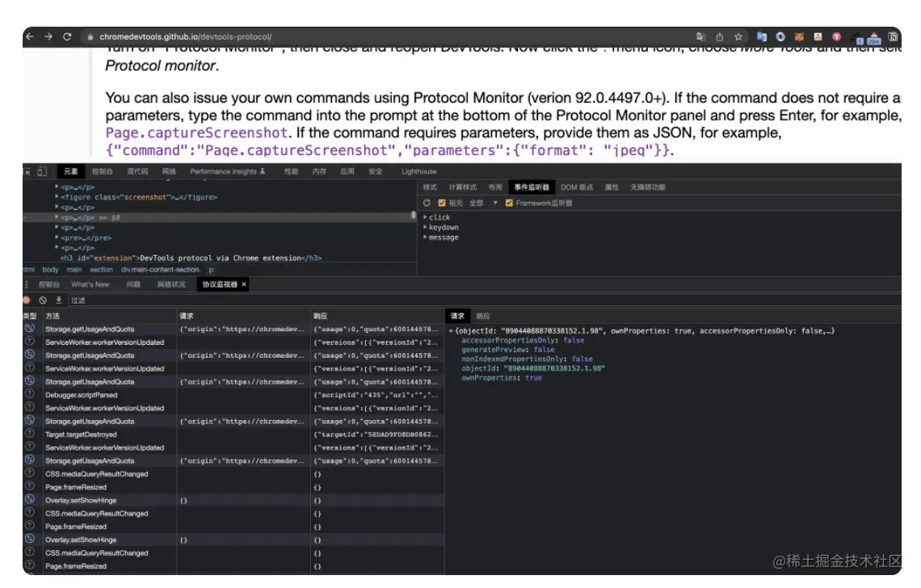
Task: Show the 响应 tab in detail pane
Action: pos(483,316)
